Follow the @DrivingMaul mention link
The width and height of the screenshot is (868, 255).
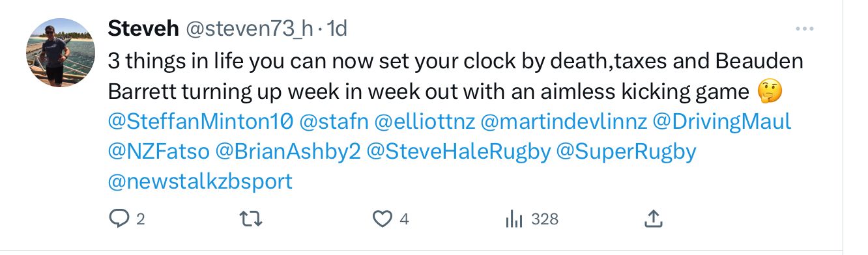tap(721, 122)
